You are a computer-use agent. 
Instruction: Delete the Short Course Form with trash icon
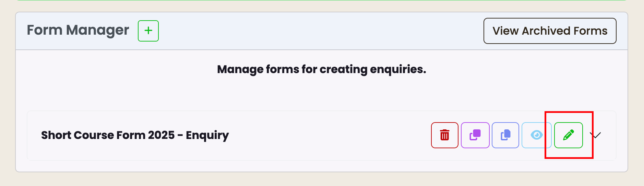[x=445, y=135]
